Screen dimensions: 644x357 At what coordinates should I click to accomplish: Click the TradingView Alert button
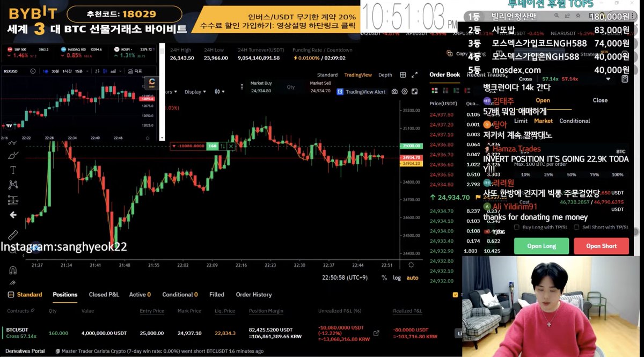[361, 92]
